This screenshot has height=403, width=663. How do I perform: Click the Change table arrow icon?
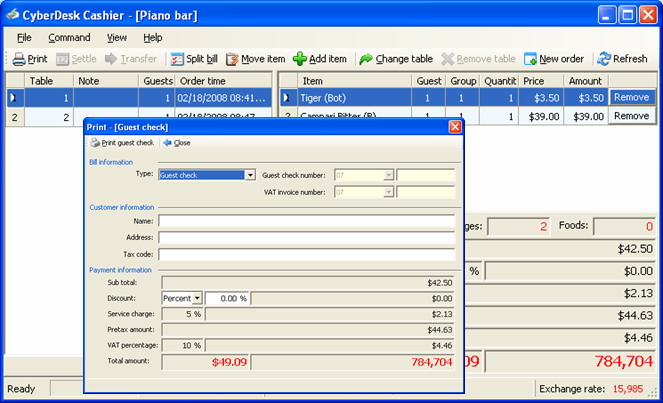click(366, 59)
